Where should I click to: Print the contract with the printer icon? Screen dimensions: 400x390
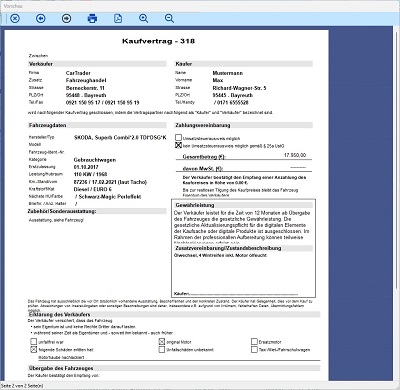click(x=92, y=18)
